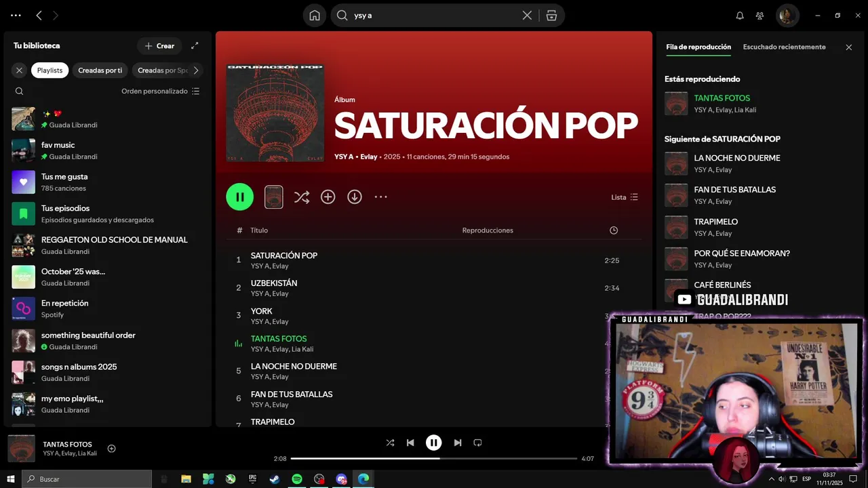Expand the library with the arrows icon

click(195, 45)
